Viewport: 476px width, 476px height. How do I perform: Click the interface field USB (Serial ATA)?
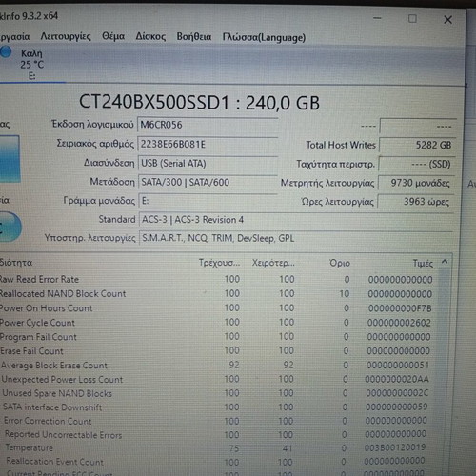[x=208, y=163]
